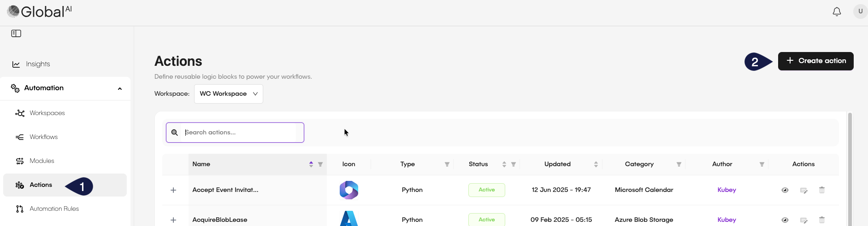This screenshot has width=868, height=226.
Task: Expand the Accept Event Invitation row
Action: coord(173,190)
